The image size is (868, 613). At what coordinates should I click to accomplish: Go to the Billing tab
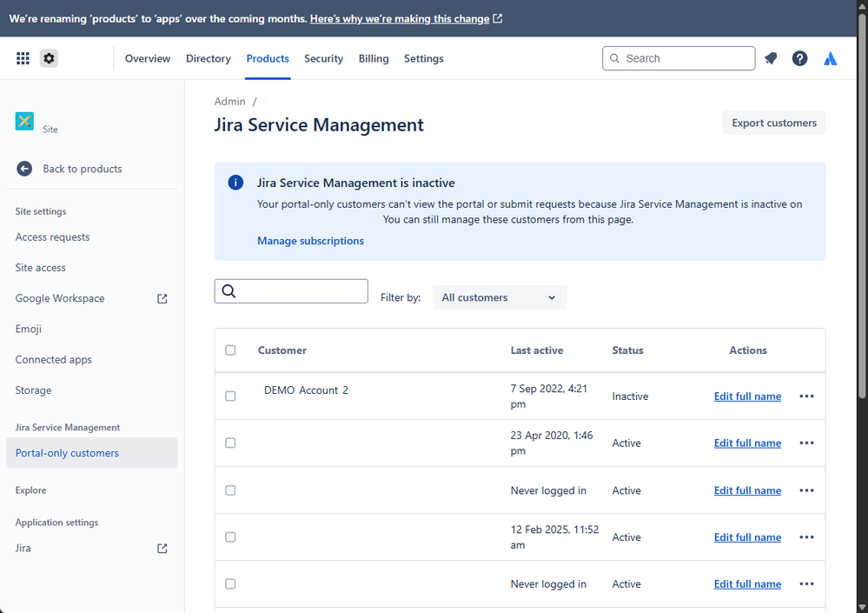pyautogui.click(x=374, y=58)
